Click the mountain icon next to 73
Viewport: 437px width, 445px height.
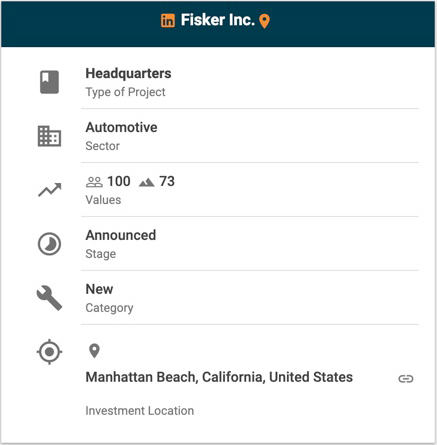click(147, 182)
